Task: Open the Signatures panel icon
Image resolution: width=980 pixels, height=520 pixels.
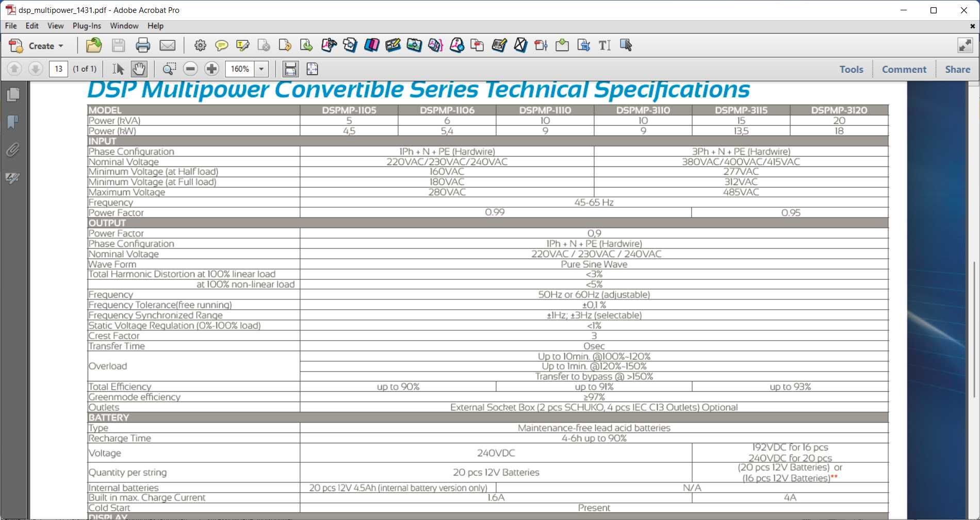Action: coord(13,178)
